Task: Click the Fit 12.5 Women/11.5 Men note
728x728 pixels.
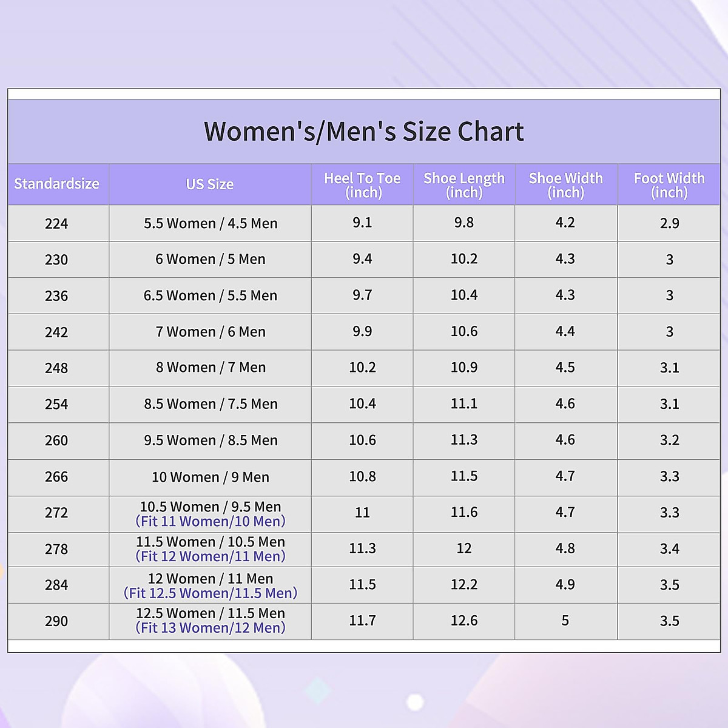Action: pyautogui.click(x=211, y=593)
